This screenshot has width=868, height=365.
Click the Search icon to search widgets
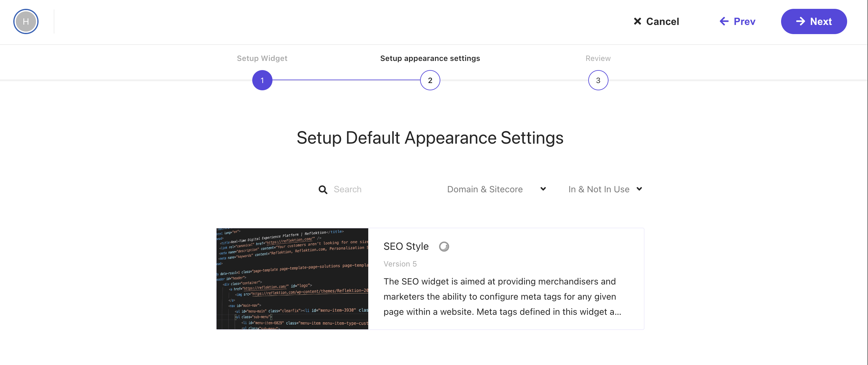click(323, 188)
